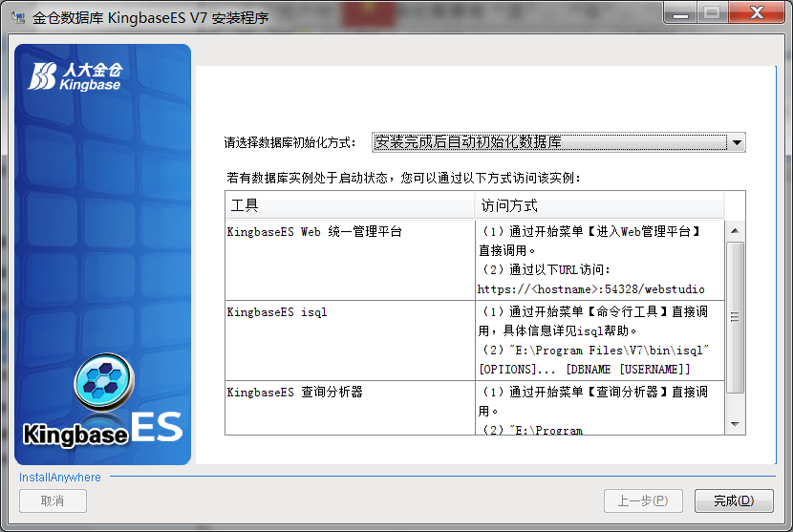Viewport: 793px width, 532px height.
Task: Minimize the installer window
Action: (x=680, y=13)
